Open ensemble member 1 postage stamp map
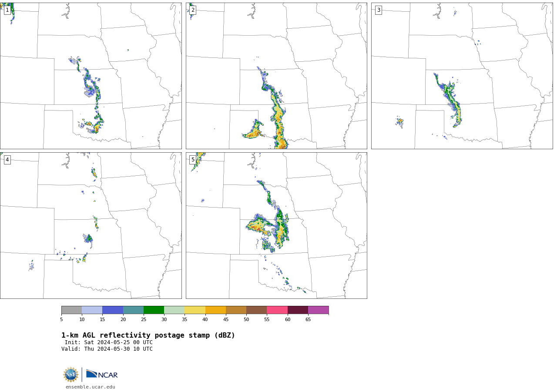This screenshot has height=392, width=557. pos(91,76)
